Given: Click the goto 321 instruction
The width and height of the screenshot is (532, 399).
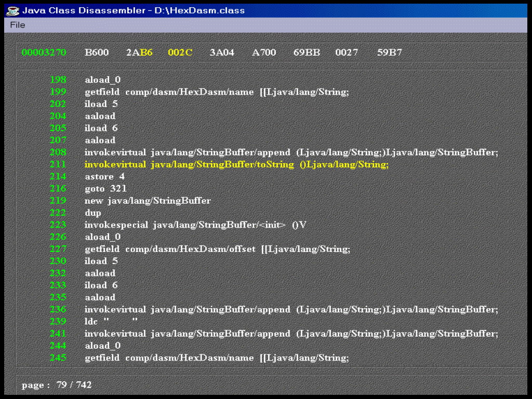Looking at the screenshot, I should pyautogui.click(x=105, y=189).
